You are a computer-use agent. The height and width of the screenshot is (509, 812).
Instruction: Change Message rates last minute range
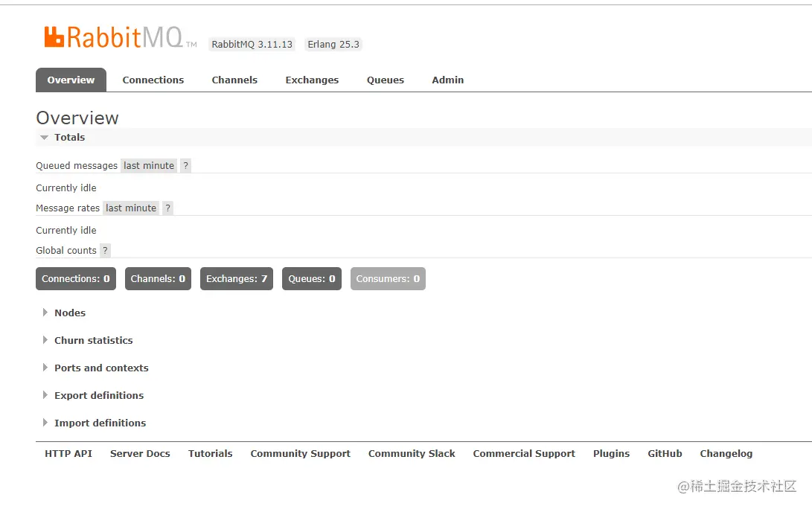[x=131, y=208]
